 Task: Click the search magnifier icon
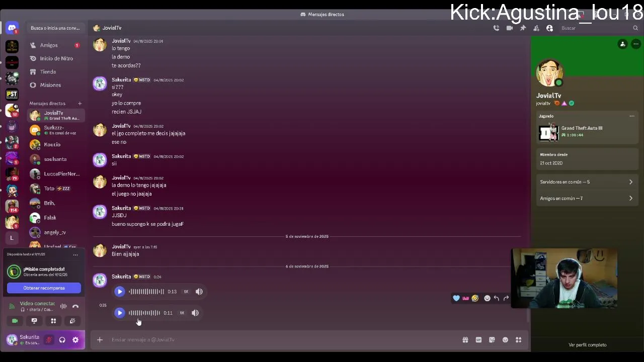pyautogui.click(x=635, y=28)
